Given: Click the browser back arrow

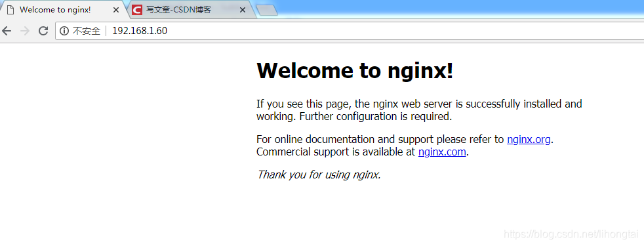Looking at the screenshot, I should (x=7, y=31).
